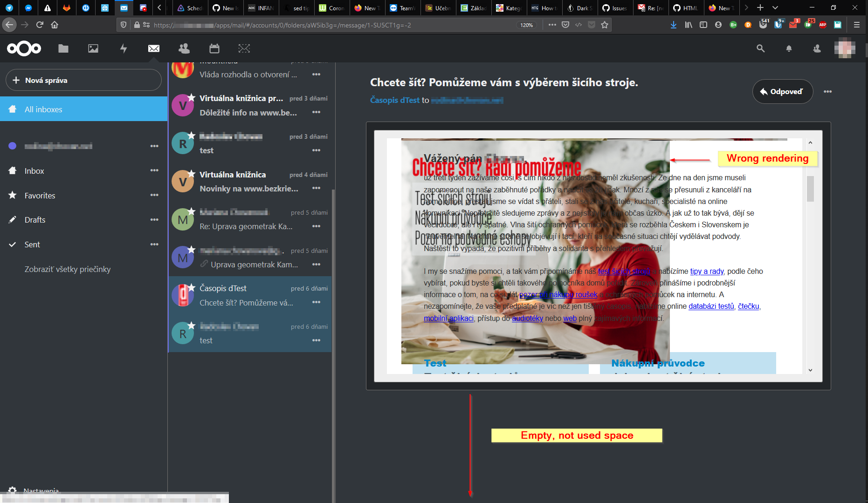The height and width of the screenshot is (503, 868).
Task: Open the Mail app icon
Action: 153,48
